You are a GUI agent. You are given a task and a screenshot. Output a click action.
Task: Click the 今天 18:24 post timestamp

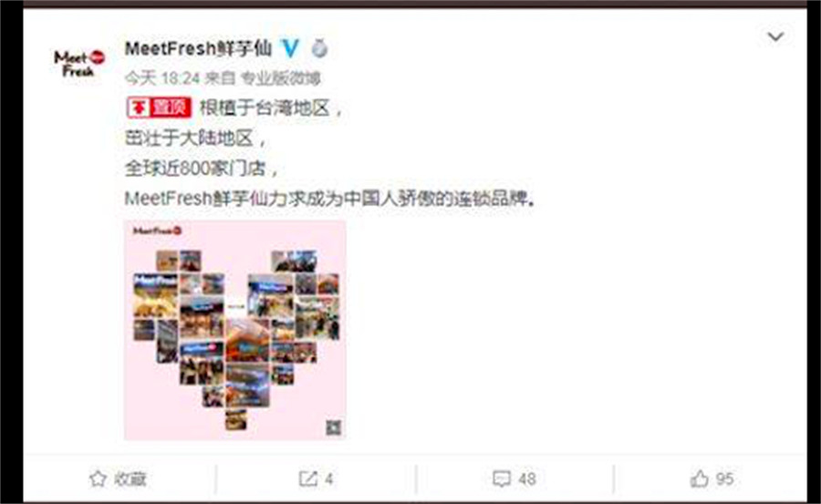pos(162,78)
